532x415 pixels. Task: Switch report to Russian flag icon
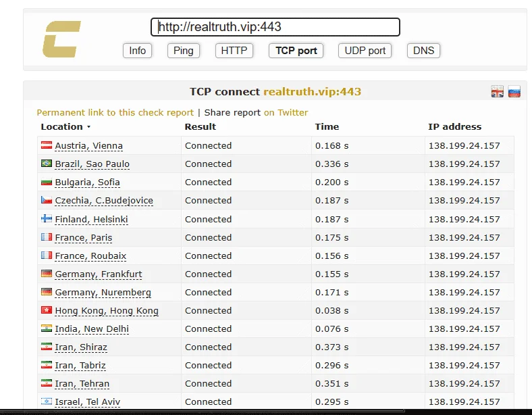514,92
